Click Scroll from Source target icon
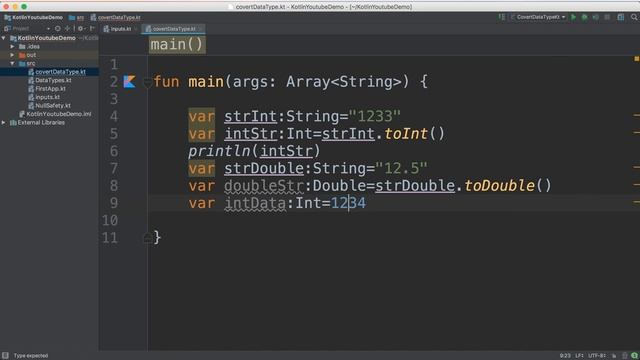Viewport: 640px width, 360px height. point(58,29)
